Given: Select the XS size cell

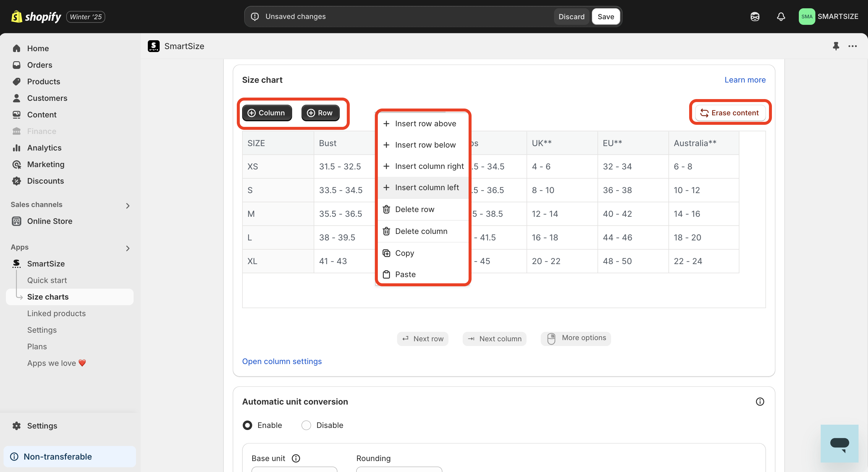Looking at the screenshot, I should point(278,166).
